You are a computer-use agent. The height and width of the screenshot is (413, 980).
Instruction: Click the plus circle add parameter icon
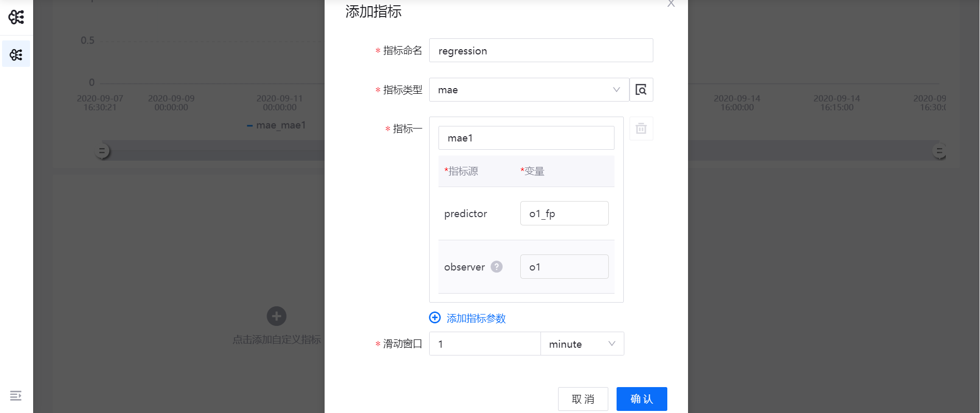[435, 318]
